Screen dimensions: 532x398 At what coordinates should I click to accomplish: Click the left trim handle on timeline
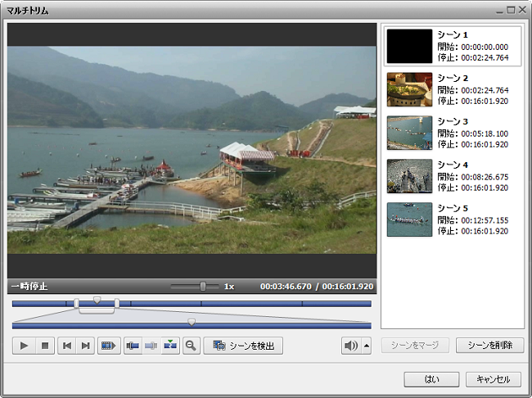tap(77, 303)
